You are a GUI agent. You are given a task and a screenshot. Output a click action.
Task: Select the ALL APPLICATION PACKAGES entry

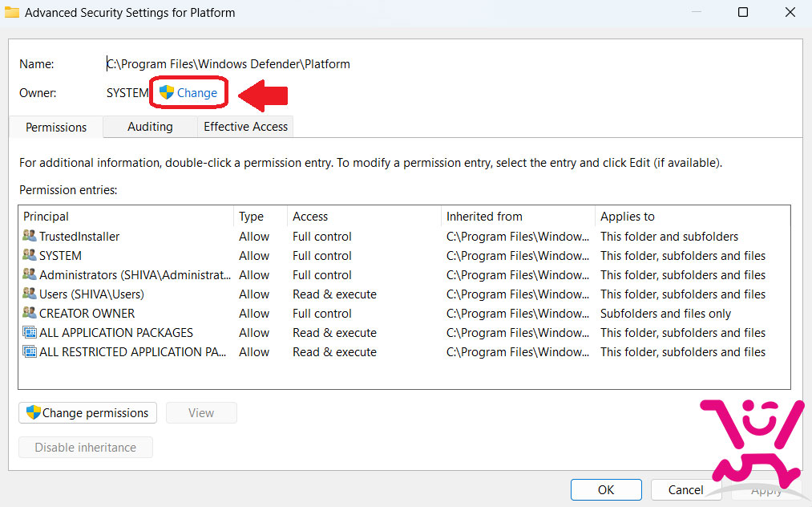404,332
